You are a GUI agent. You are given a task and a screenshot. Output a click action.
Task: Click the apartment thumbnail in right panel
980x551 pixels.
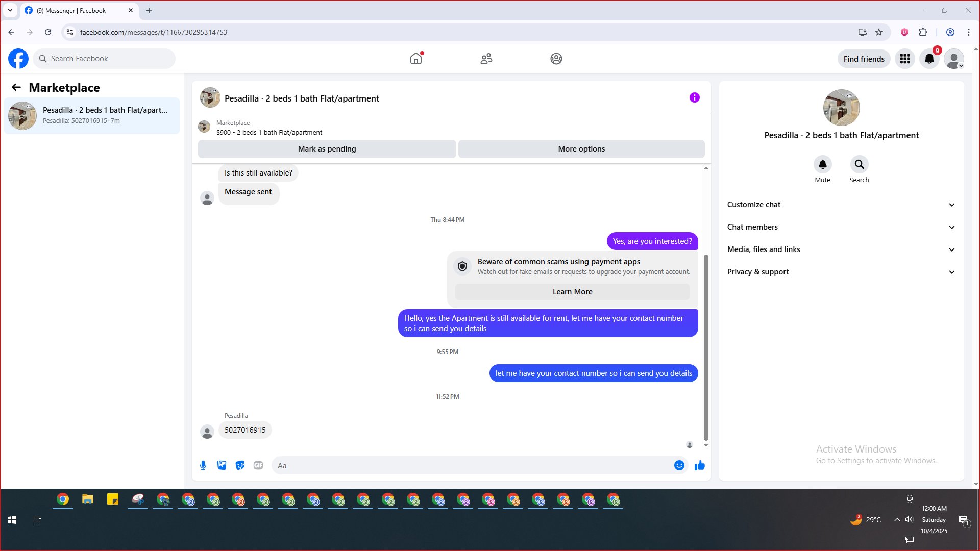842,108
